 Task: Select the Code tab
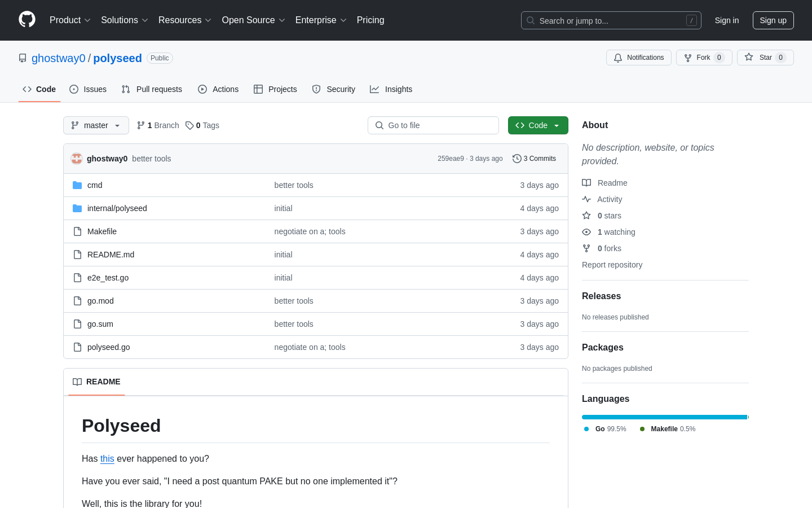click(39, 89)
